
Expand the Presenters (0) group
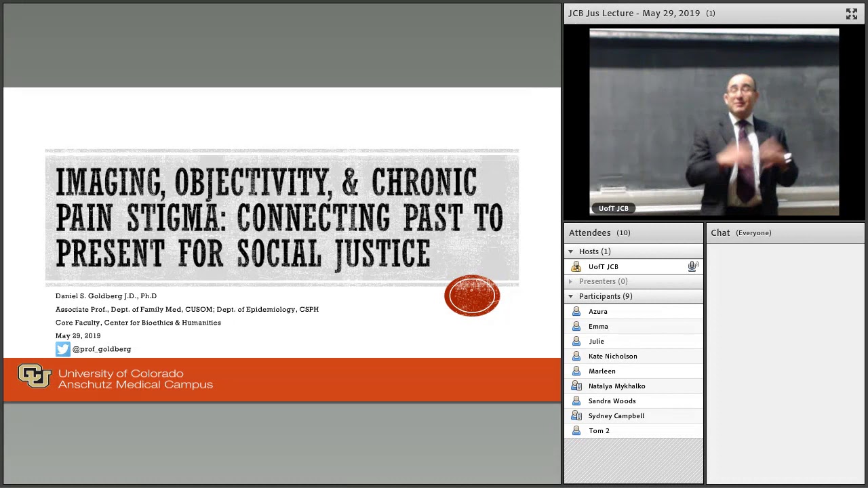(x=570, y=281)
